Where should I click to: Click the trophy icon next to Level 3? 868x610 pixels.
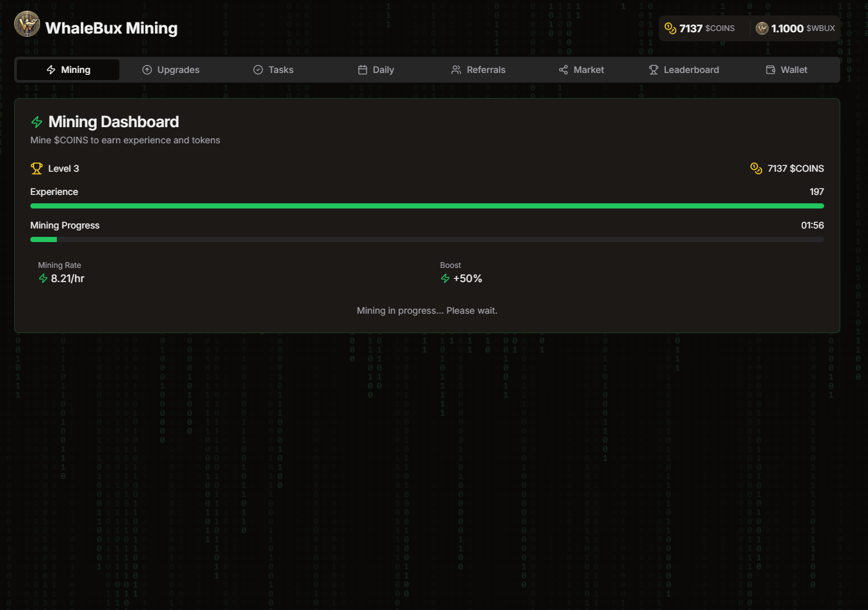(x=37, y=168)
